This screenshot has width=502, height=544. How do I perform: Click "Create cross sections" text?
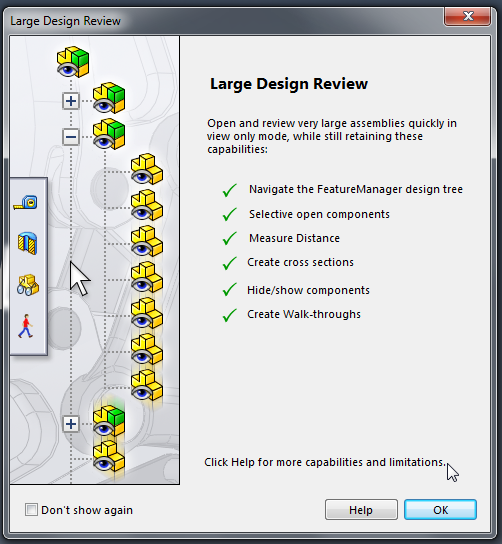click(300, 262)
